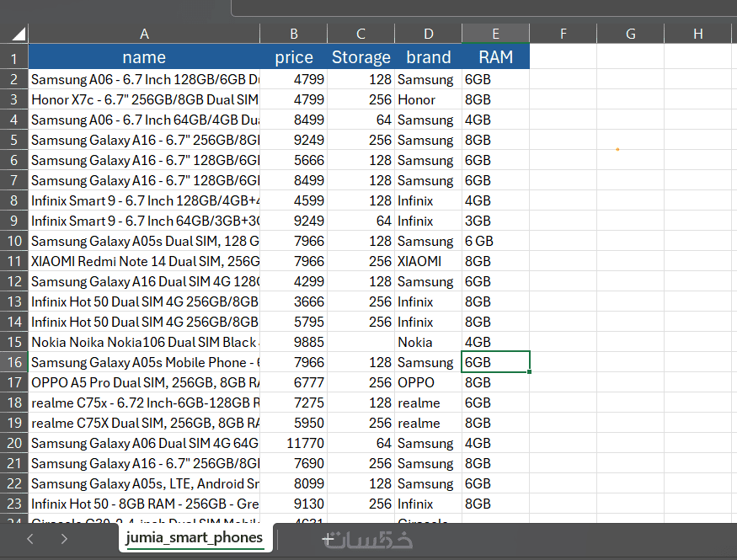The width and height of the screenshot is (737, 560).
Task: Select row 1 header number
Action: point(14,57)
